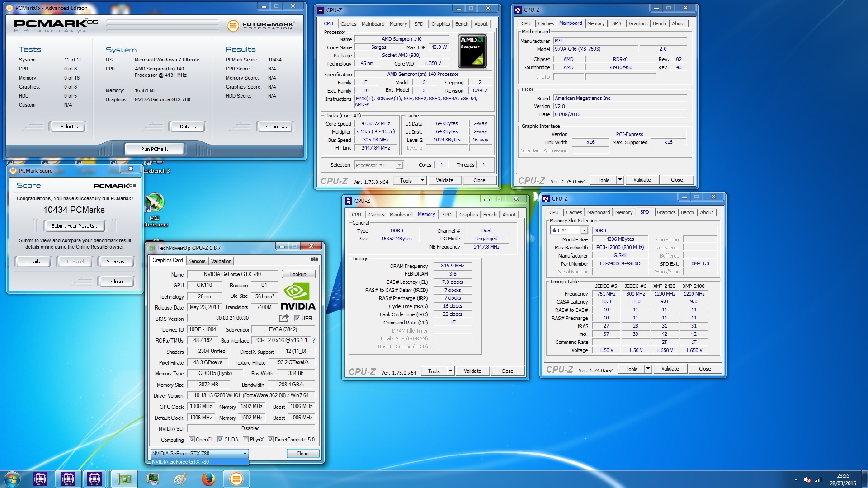
Task: Click Validate in CPU-Z SPD window
Action: point(670,369)
